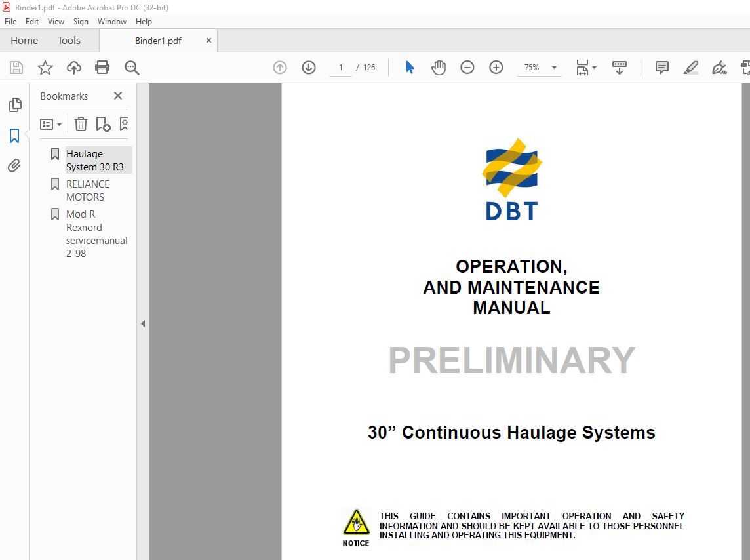This screenshot has height=560, width=750.
Task: Delete selected bookmark with trash icon
Action: (81, 125)
